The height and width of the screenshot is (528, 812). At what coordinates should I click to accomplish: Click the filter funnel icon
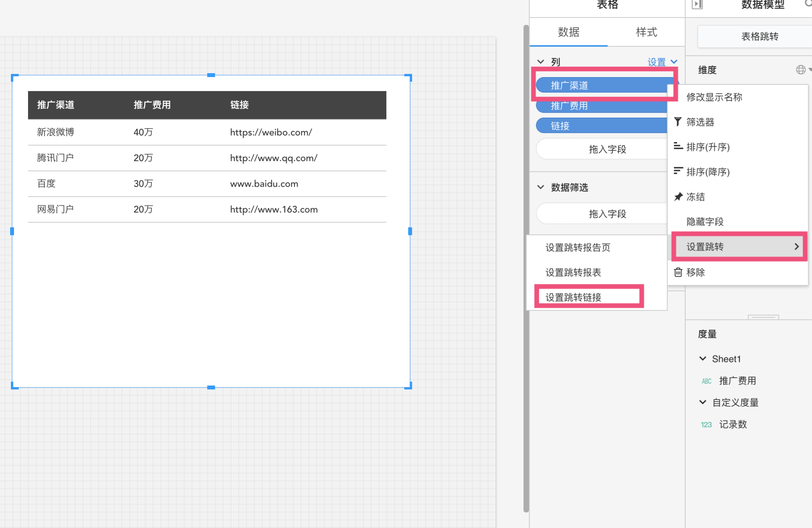pyautogui.click(x=678, y=122)
